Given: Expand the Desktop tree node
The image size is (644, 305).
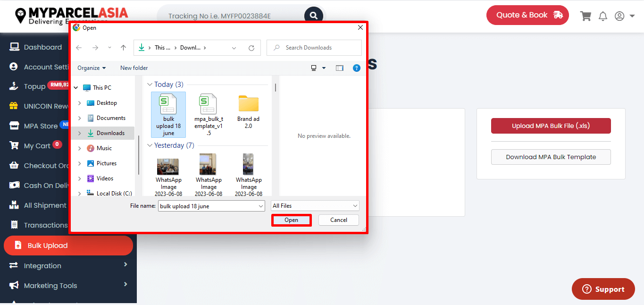Looking at the screenshot, I should click(x=80, y=103).
